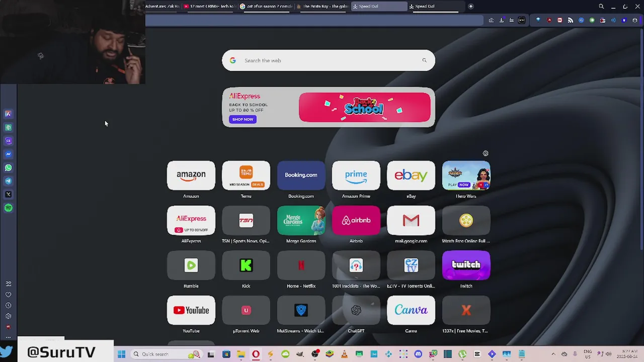The image size is (644, 362).
Task: Open WhatsApp in the sidebar
Action: [8, 168]
